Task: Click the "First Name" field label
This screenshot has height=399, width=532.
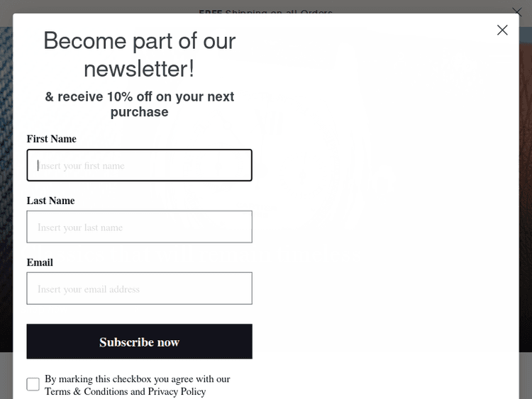Action: 51,139
